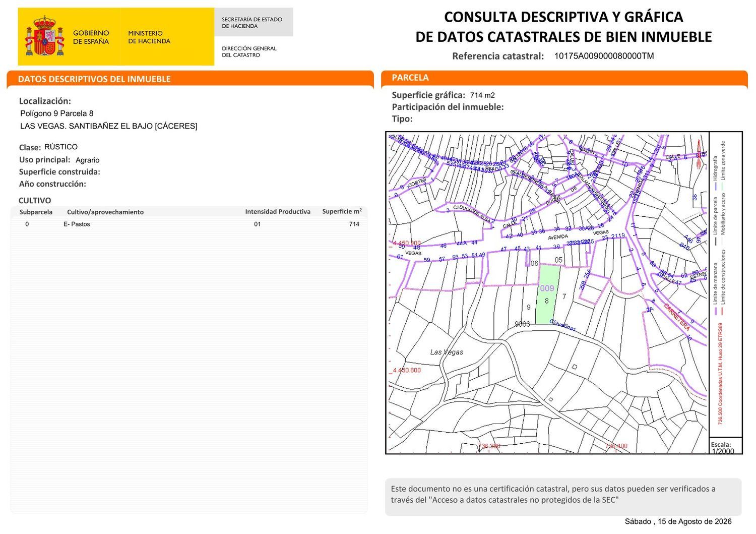Select the date "Sábado , 15 de Agosto de 2026"
The image size is (756, 534).
click(678, 521)
